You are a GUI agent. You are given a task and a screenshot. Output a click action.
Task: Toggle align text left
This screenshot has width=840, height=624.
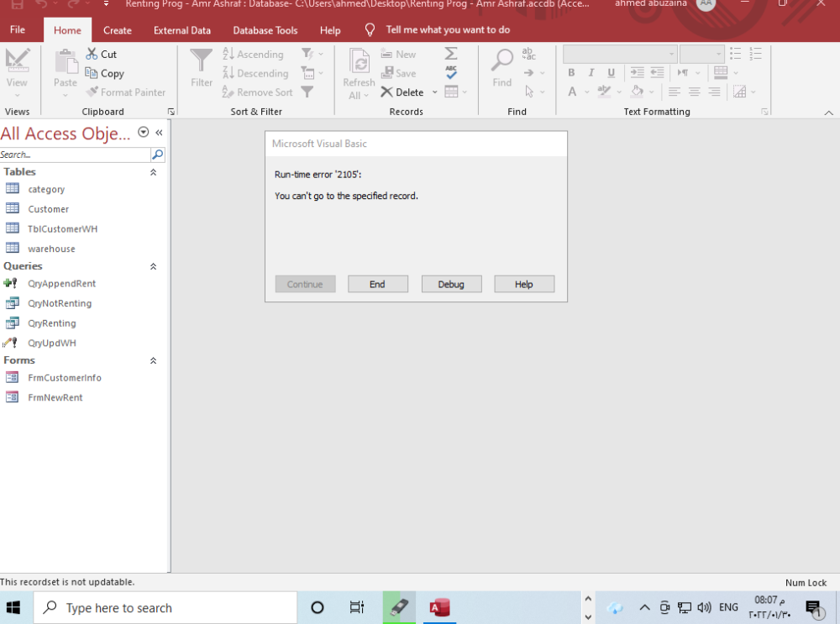(x=675, y=92)
